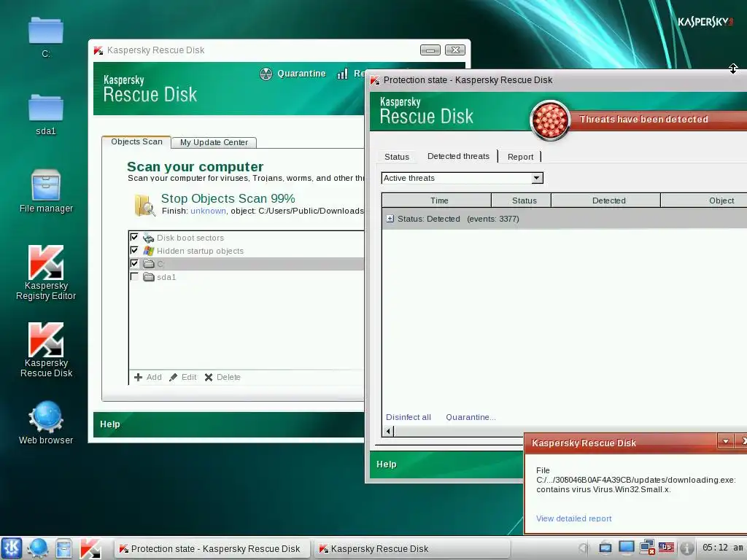The height and width of the screenshot is (560, 747).
Task: Click the Delete X icon under scan list
Action: (209, 377)
